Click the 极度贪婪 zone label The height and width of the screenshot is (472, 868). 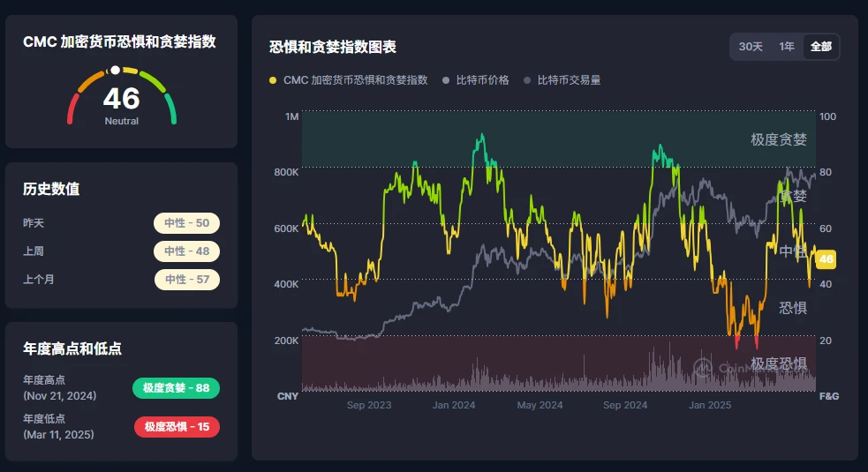pos(778,139)
